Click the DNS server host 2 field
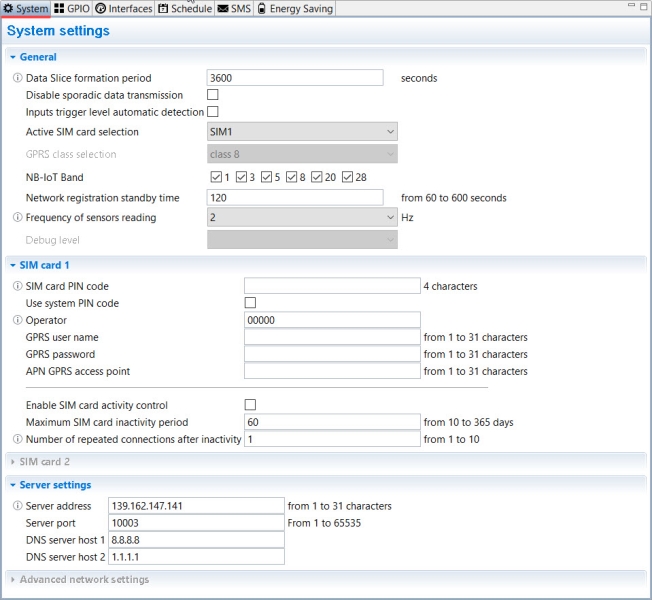The height and width of the screenshot is (600, 652). pyautogui.click(x=196, y=557)
